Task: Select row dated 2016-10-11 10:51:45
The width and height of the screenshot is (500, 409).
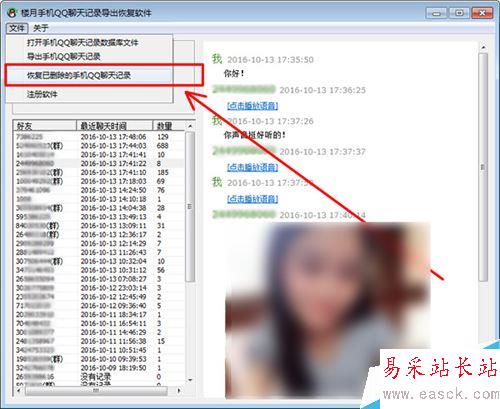Action: point(99,350)
